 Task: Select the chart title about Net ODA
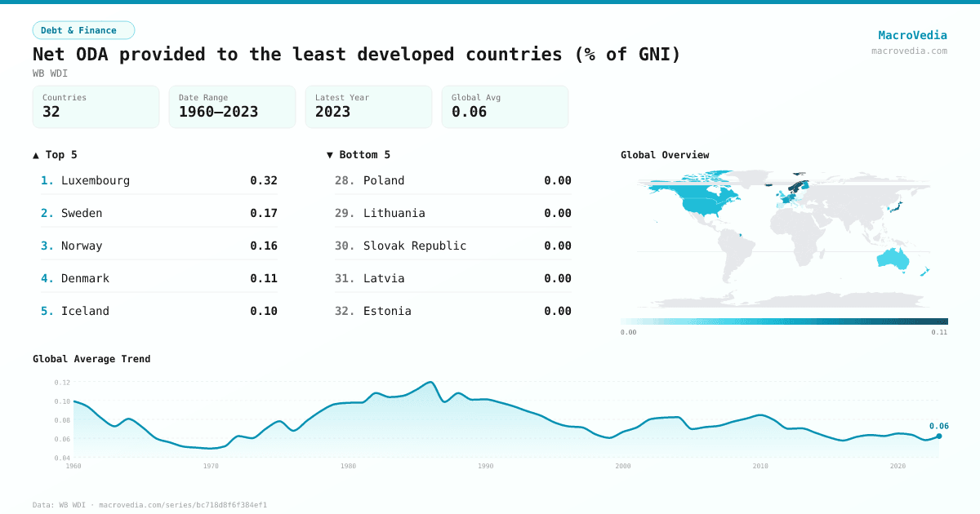pyautogui.click(x=357, y=55)
